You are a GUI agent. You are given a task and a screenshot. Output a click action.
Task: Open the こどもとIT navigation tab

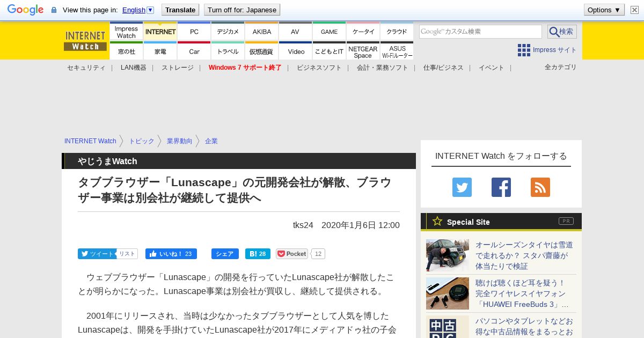pos(329,51)
